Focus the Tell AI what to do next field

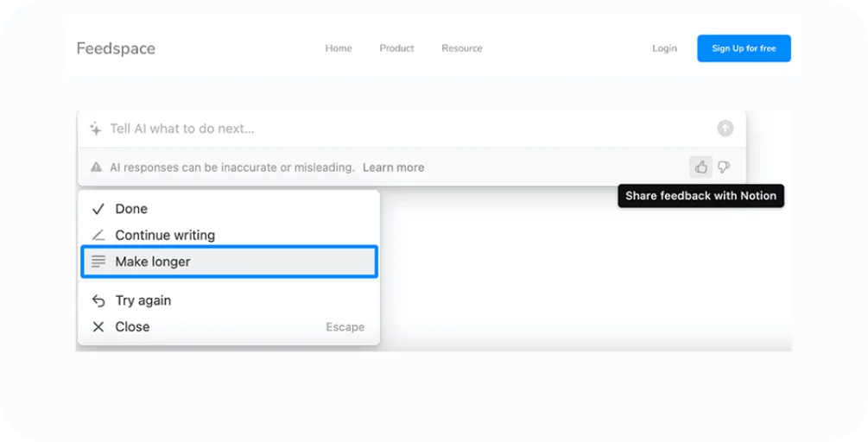coord(412,129)
